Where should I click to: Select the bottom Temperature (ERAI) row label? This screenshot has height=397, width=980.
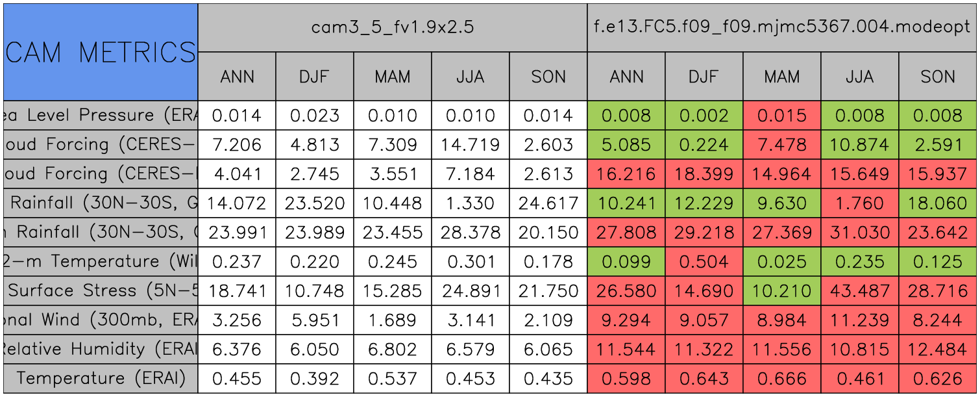point(101,379)
